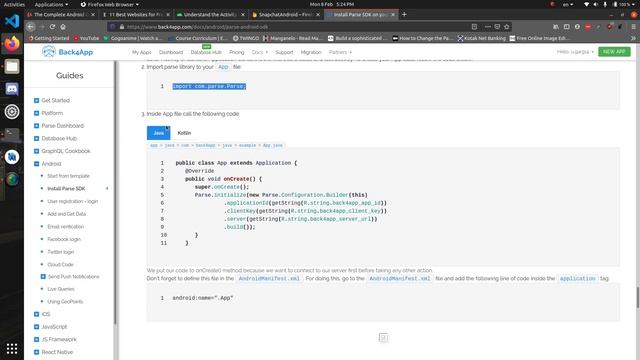
Task: Select the Kotlin code tab
Action: (x=184, y=133)
